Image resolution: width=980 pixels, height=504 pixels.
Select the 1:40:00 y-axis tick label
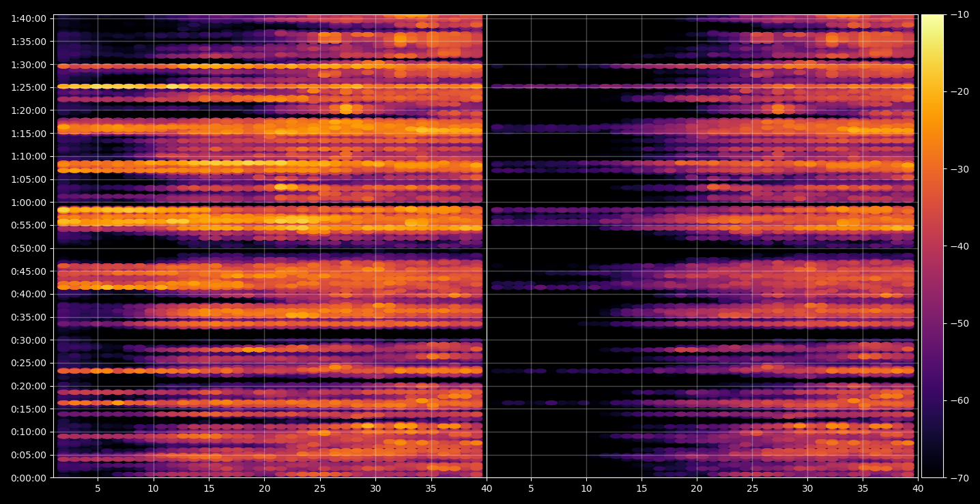pyautogui.click(x=29, y=18)
